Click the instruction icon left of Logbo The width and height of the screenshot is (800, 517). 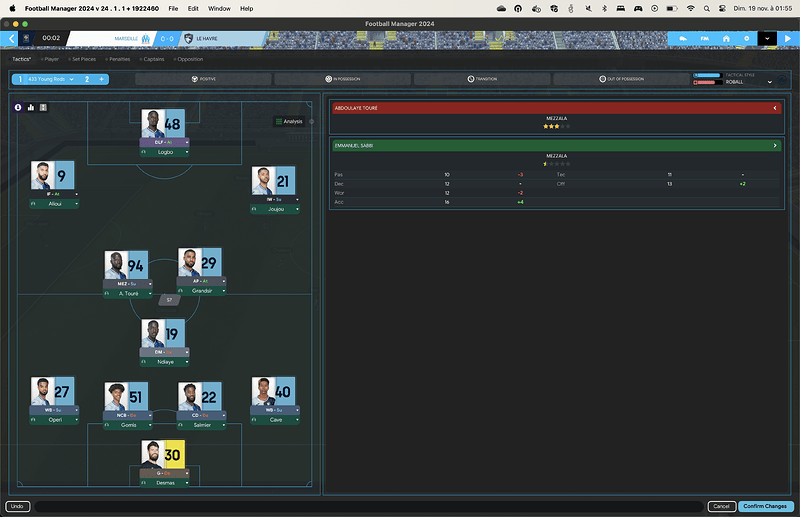pos(143,152)
